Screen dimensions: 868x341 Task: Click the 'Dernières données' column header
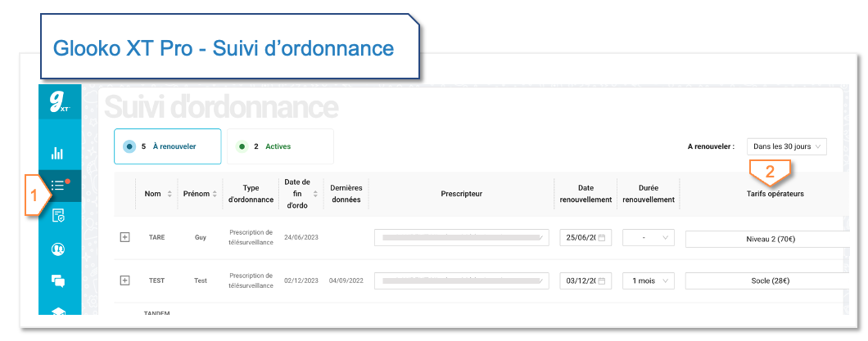click(x=347, y=194)
